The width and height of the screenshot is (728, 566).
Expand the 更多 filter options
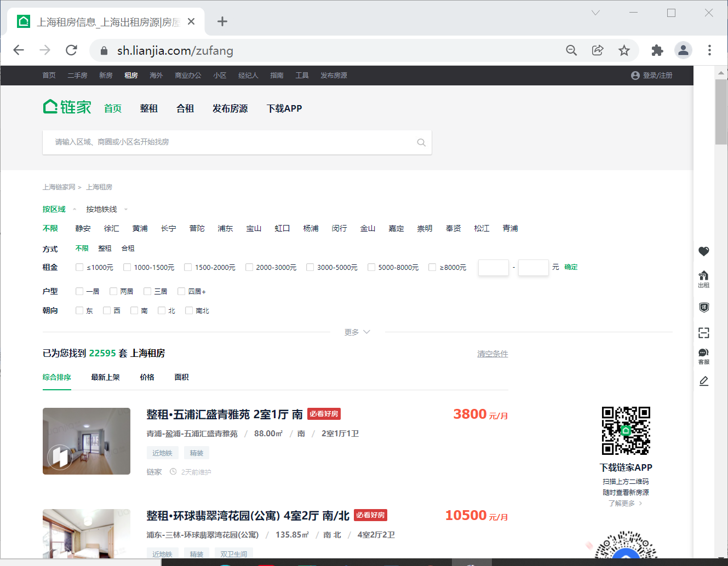357,332
